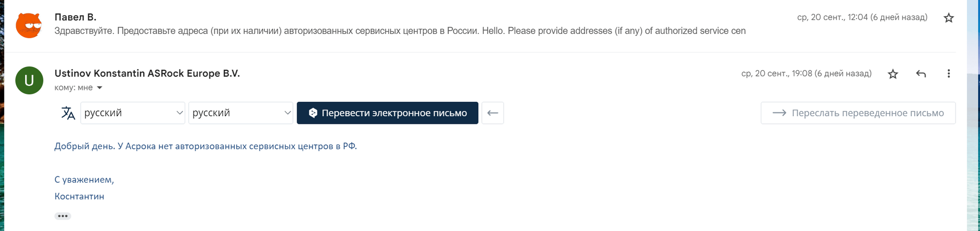Click Павел В. orange cat avatar

(29, 25)
